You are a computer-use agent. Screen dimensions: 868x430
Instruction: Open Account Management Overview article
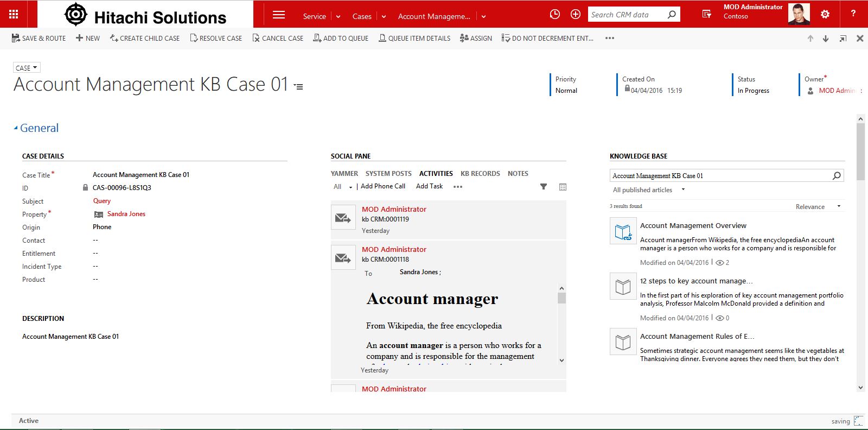pos(693,226)
